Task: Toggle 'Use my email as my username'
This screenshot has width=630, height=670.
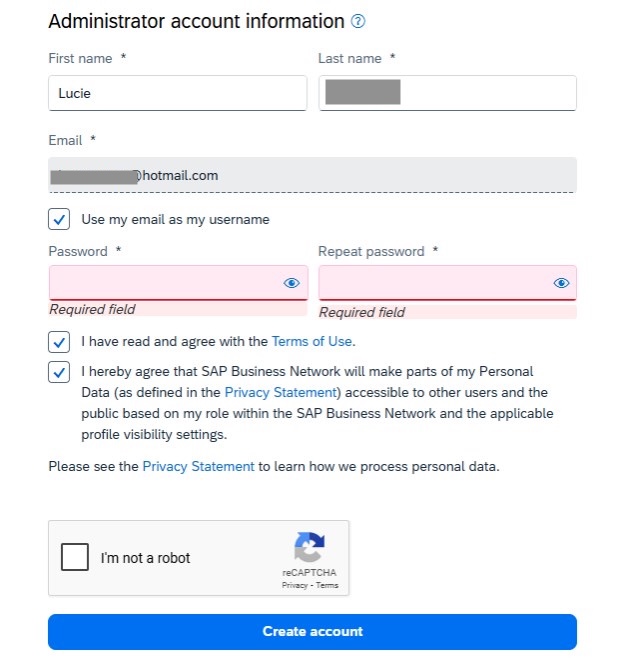Action: tap(59, 219)
